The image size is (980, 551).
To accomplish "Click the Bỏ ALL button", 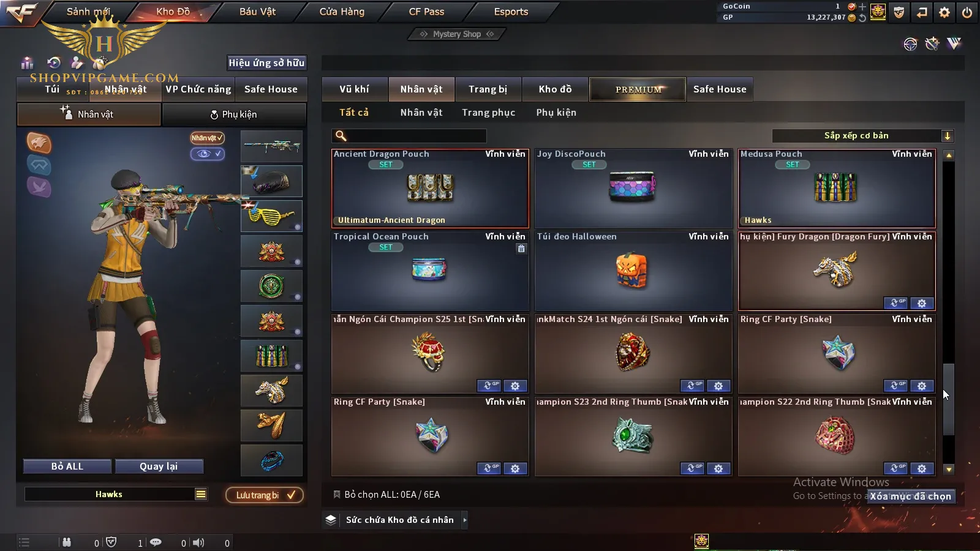I will [x=67, y=467].
